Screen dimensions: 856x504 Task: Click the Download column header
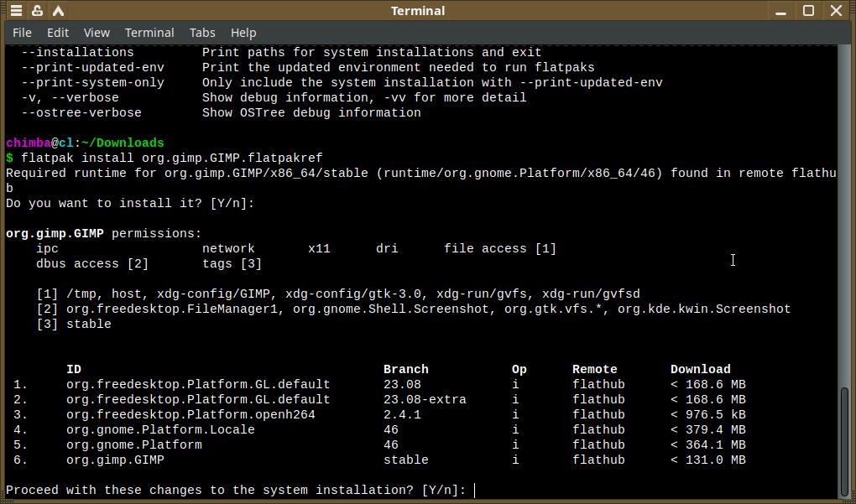700,369
